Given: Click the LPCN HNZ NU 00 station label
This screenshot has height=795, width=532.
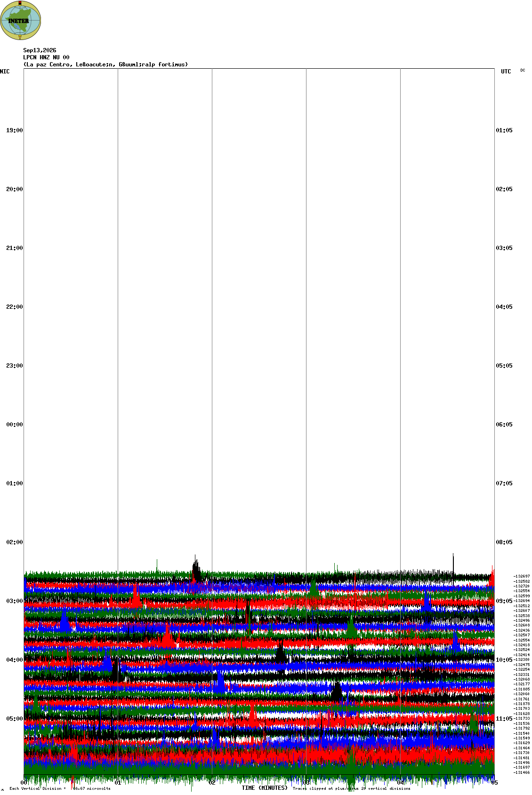Looking at the screenshot, I should click(x=46, y=57).
